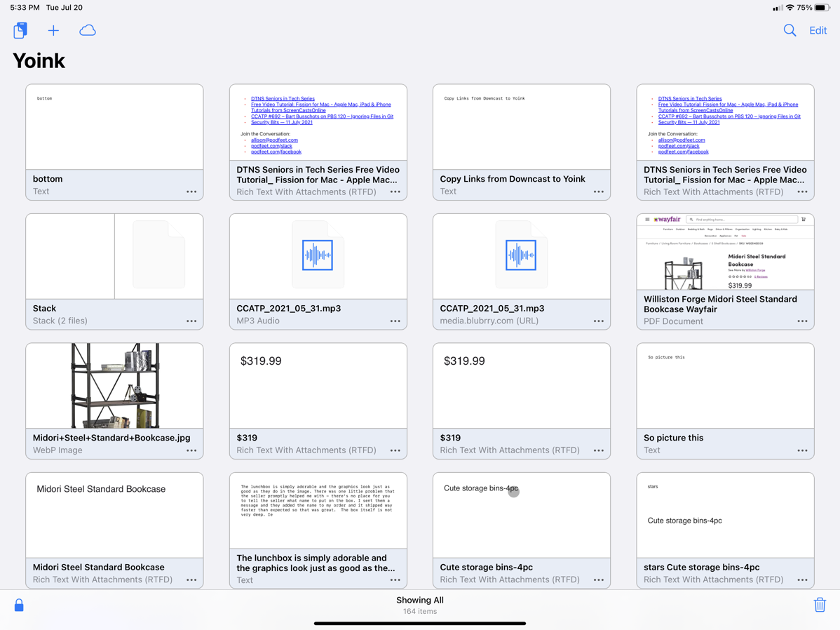This screenshot has height=630, width=840.
Task: Click the clipboard paste icon in toolbar
Action: [x=20, y=30]
